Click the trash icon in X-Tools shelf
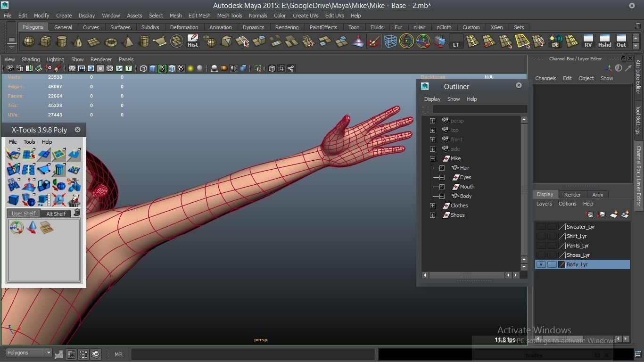644x362 pixels. [77, 213]
